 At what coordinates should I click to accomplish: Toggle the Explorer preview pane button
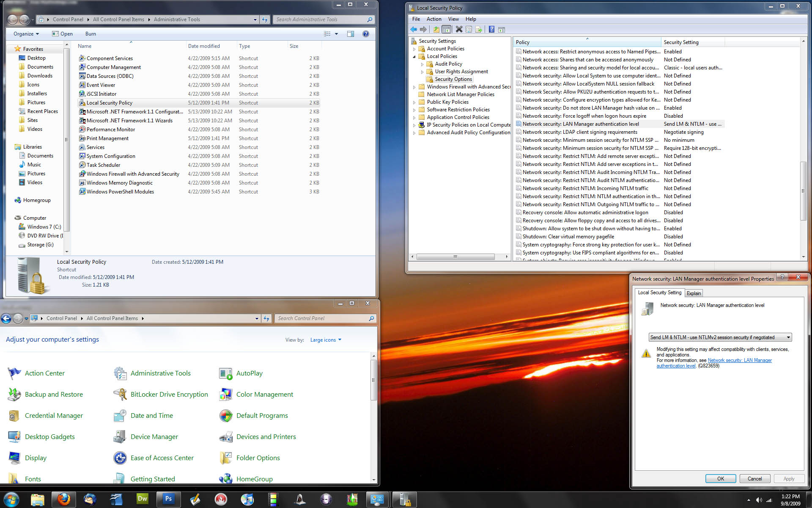(x=351, y=34)
